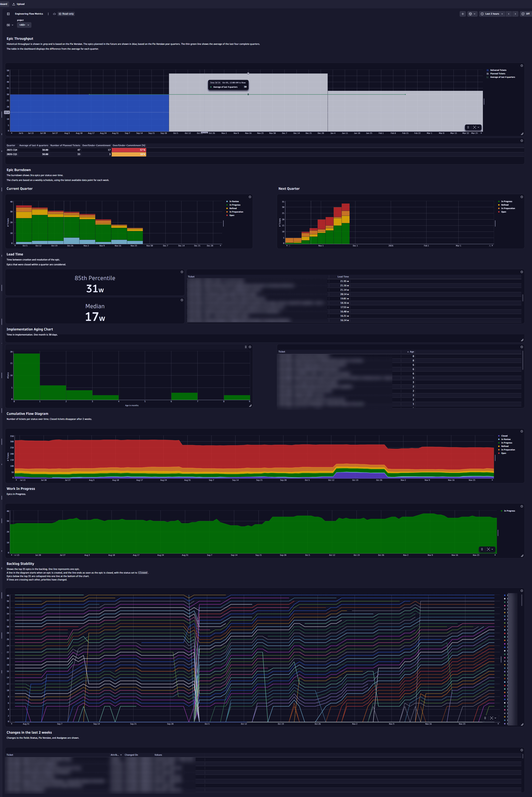This screenshot has height=797, width=532.
Task: Open the Last 2 hours time range dropdown
Action: coord(492,14)
